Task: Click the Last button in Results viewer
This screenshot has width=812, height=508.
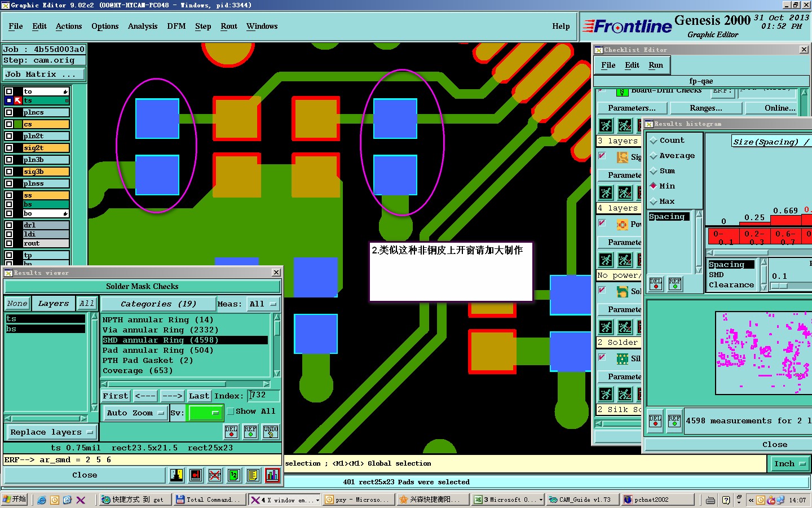Action: (199, 396)
